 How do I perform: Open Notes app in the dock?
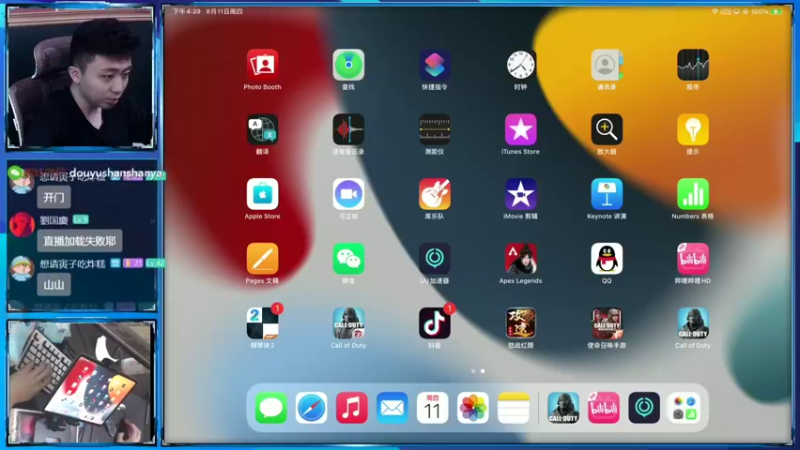[x=513, y=408]
